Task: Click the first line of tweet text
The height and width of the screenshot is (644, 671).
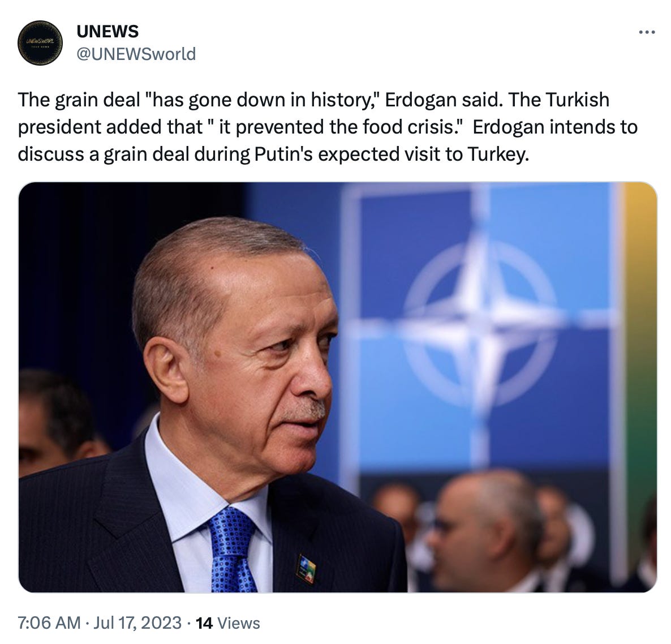Action: point(313,100)
